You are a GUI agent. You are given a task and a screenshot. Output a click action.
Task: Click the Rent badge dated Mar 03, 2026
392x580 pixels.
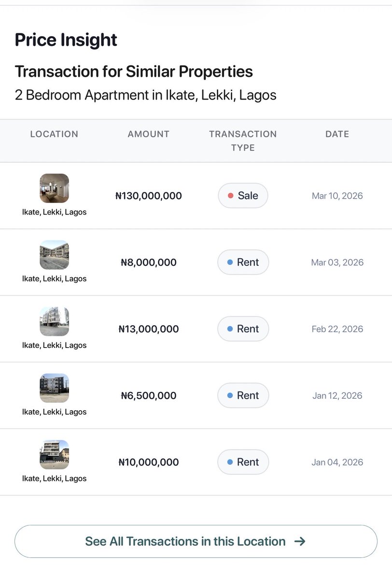243,262
